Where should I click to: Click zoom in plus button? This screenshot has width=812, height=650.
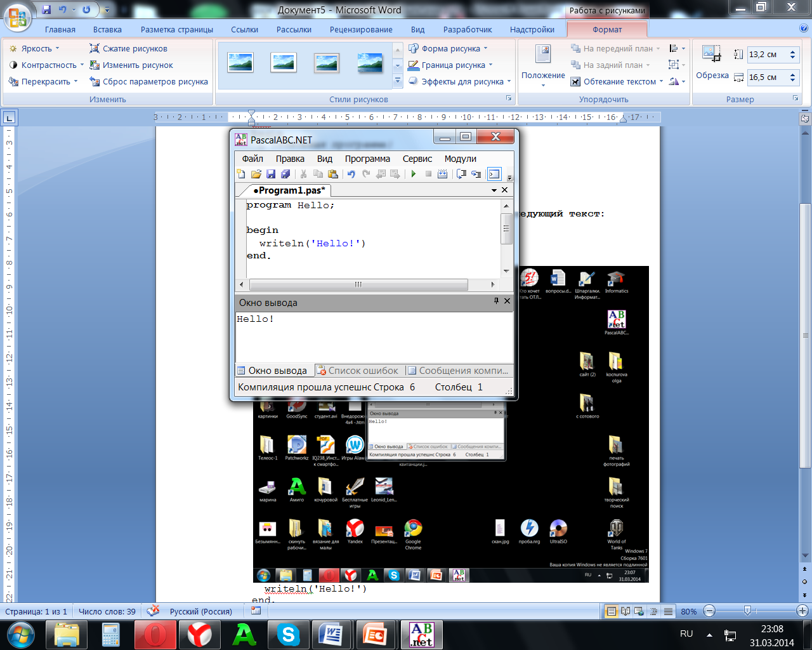pos(802,611)
